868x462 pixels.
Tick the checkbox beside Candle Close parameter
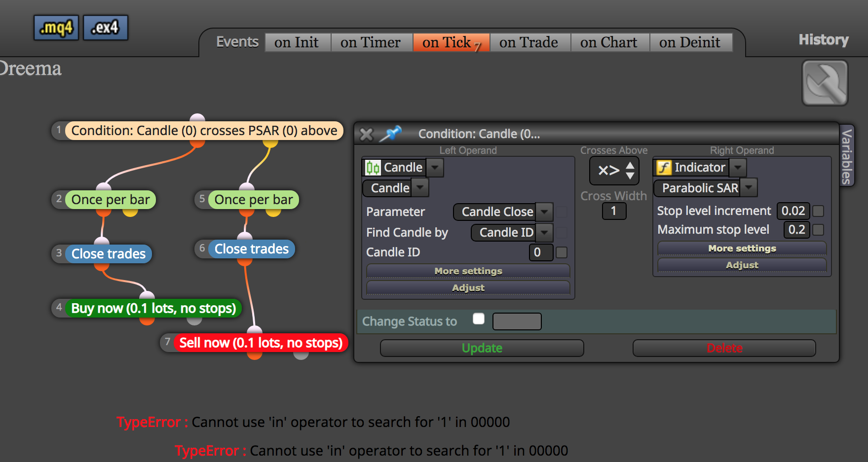click(x=562, y=212)
